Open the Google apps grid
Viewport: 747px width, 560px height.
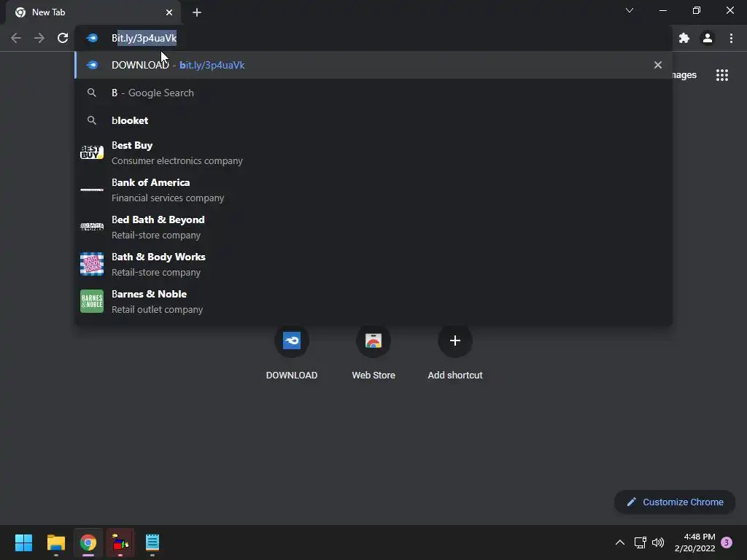click(722, 75)
